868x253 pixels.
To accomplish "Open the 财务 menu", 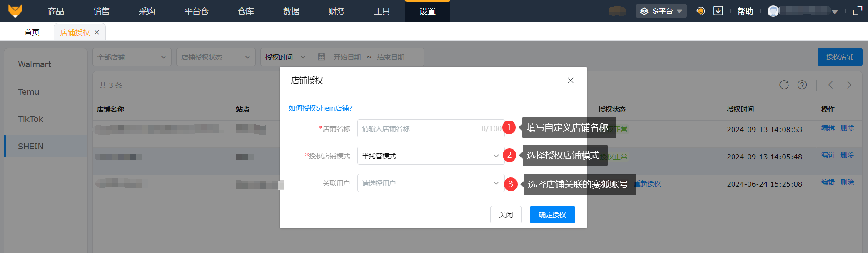I will point(336,11).
